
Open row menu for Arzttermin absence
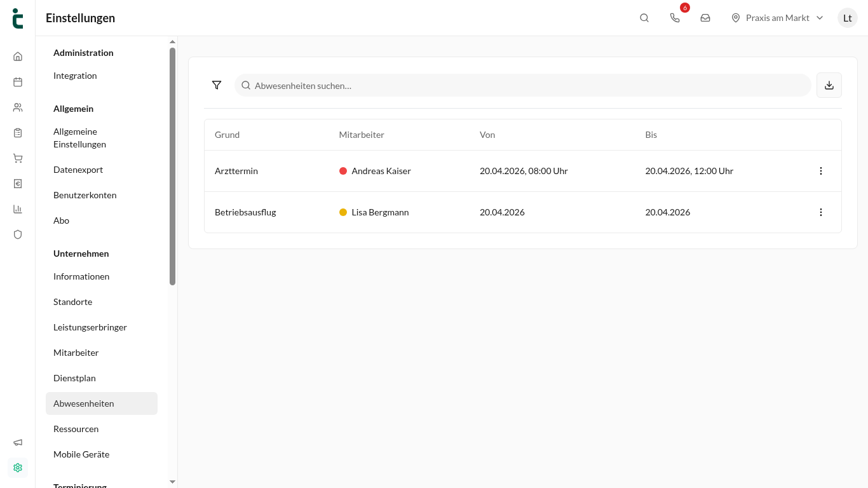click(x=821, y=171)
